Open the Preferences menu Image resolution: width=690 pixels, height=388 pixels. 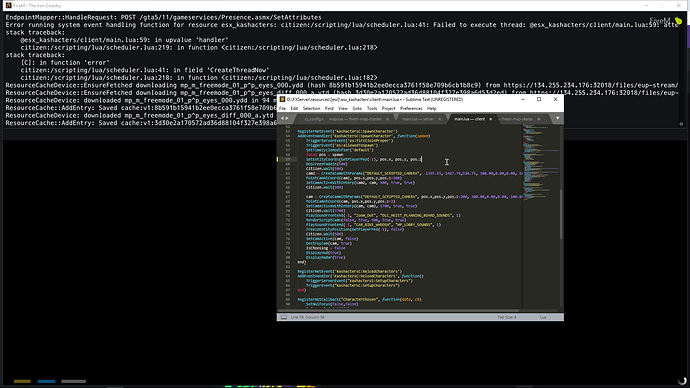click(x=411, y=109)
